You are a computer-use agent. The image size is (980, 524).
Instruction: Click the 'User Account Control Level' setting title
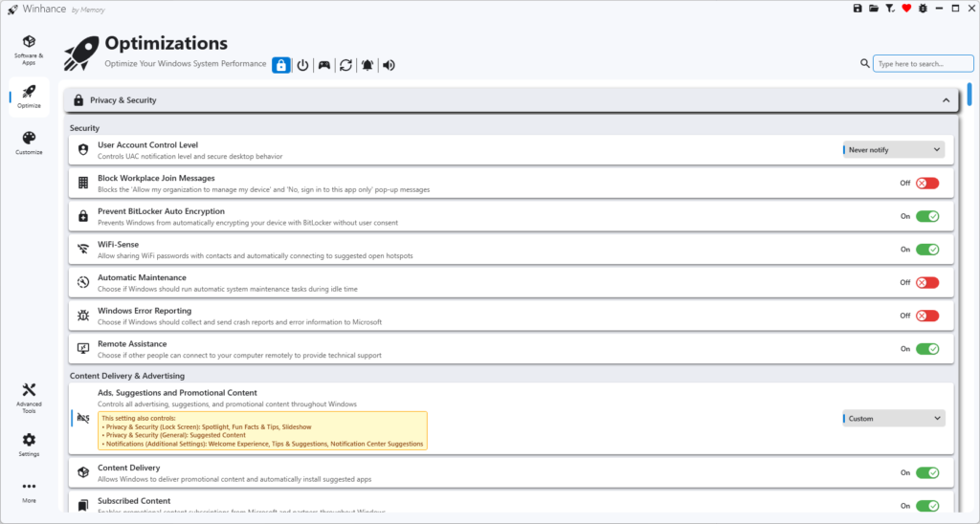click(147, 145)
